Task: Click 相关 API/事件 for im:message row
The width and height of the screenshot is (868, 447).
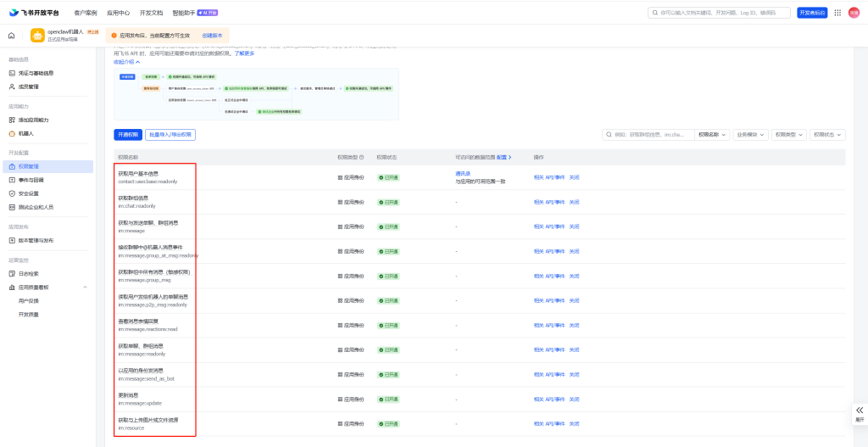Action: pos(549,226)
